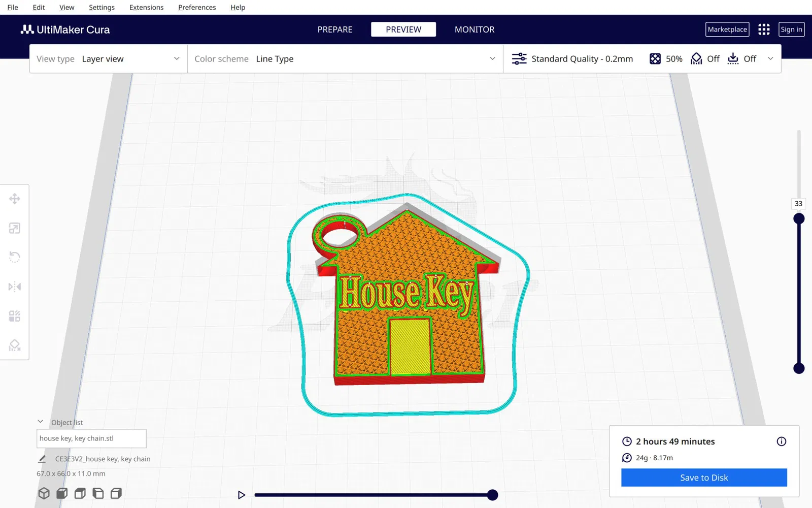Open the Preferences menu

tap(197, 7)
